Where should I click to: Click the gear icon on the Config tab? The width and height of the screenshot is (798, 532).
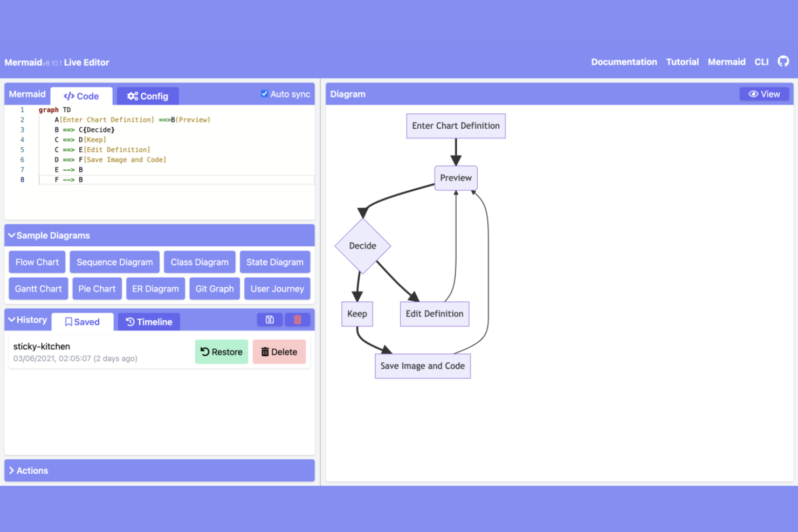(133, 96)
